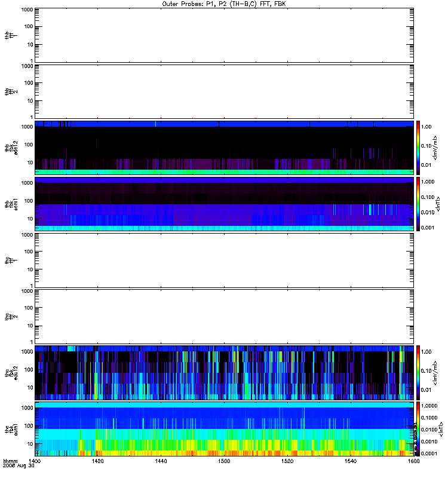The height and width of the screenshot is (478, 448).
Task: Click the '1000' tick of thc fbk edc12 axis
Action: tap(27, 351)
